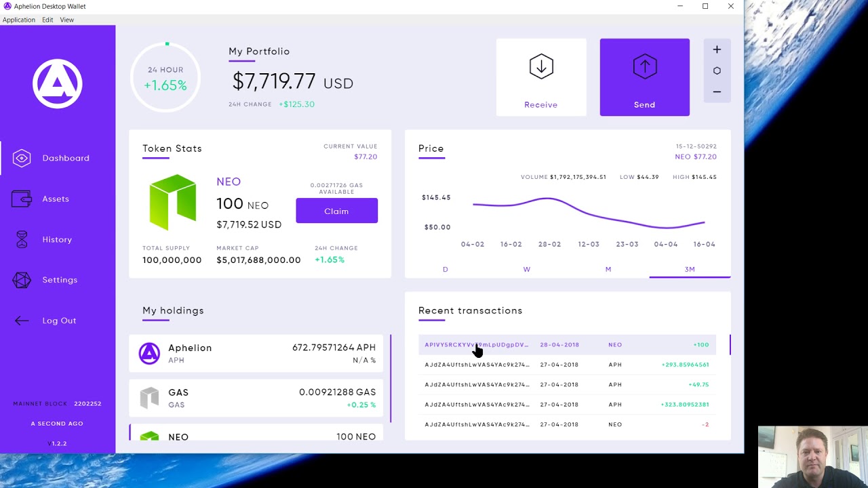Click the Settings polygon icon
868x488 pixels.
coord(22,280)
